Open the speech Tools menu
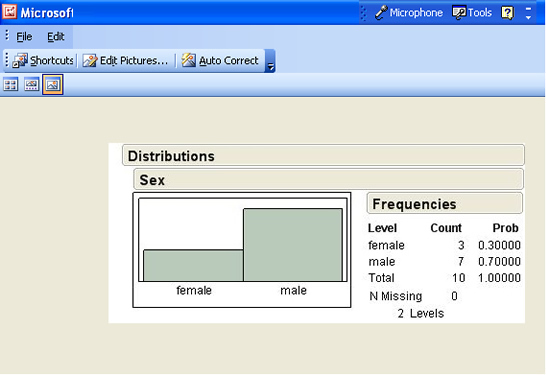 tap(472, 13)
